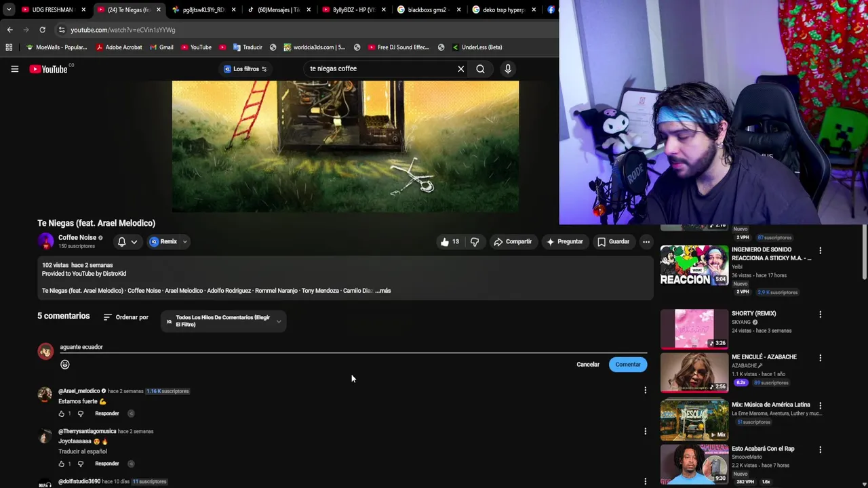Open the Preguntar AI button
868x488 pixels.
565,241
